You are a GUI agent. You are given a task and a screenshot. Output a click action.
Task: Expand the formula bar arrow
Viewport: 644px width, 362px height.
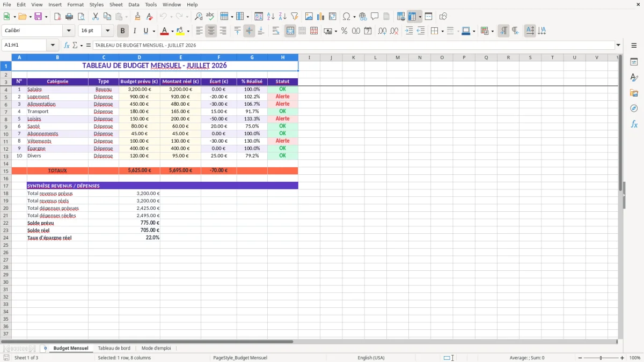(x=618, y=46)
